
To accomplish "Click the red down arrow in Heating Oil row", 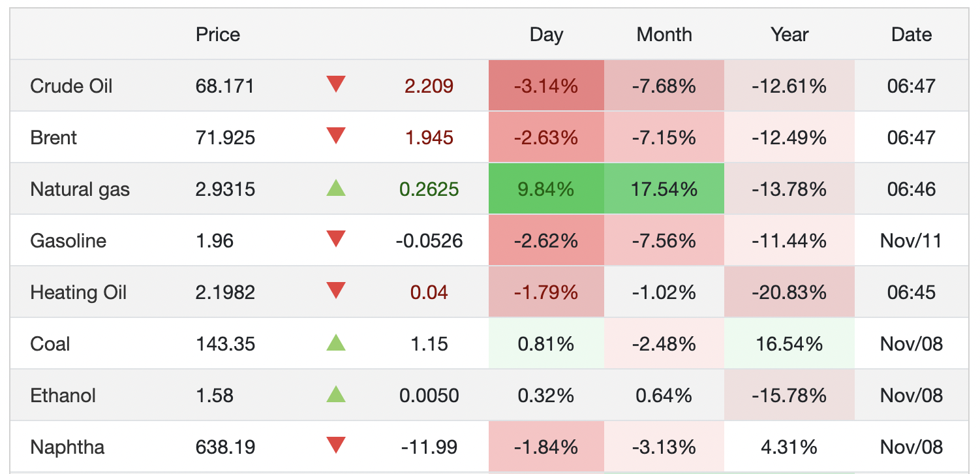I will point(335,291).
